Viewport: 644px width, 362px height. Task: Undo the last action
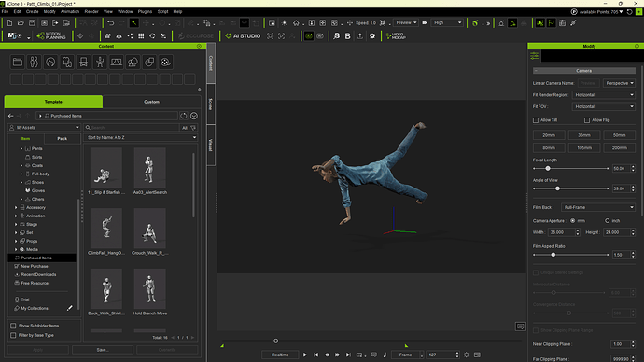[110, 23]
